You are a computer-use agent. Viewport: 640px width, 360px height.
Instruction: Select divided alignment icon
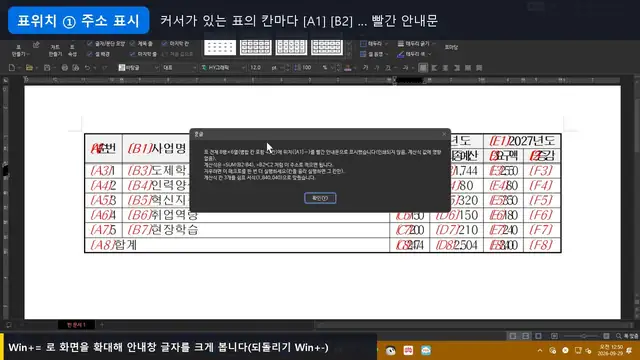pyautogui.click(x=479, y=68)
